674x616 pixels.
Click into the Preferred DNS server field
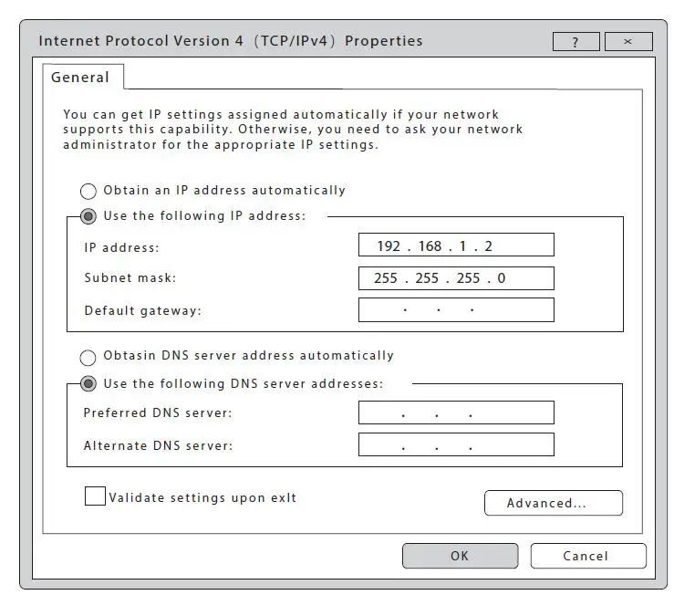point(455,413)
